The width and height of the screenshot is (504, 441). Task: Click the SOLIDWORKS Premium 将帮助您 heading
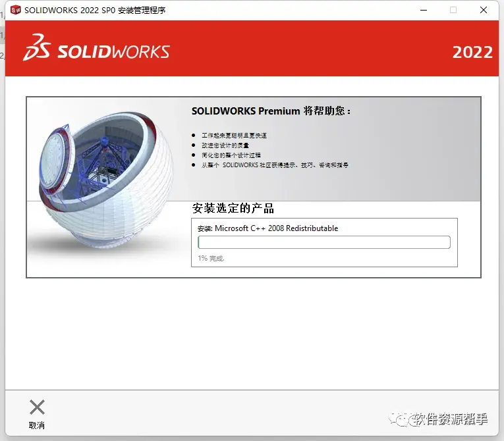pyautogui.click(x=271, y=111)
